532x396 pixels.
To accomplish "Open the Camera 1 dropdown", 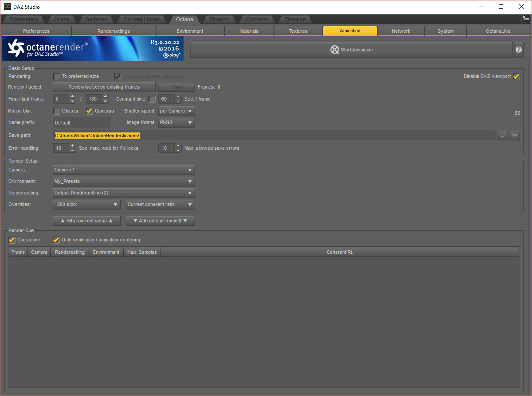I will (x=124, y=170).
